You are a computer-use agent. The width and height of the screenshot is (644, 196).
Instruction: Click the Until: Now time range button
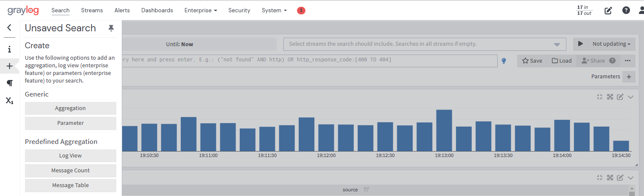pyautogui.click(x=179, y=44)
